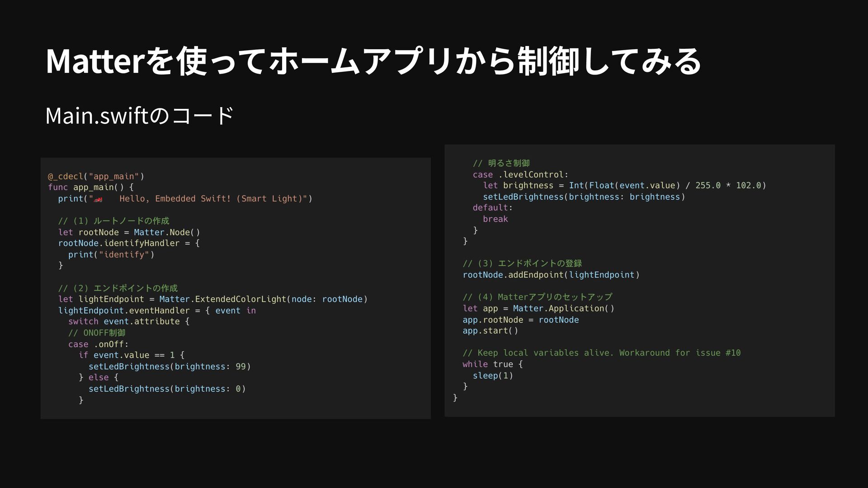Click the func app_main() declaration
868x488 pixels.
pyautogui.click(x=90, y=187)
